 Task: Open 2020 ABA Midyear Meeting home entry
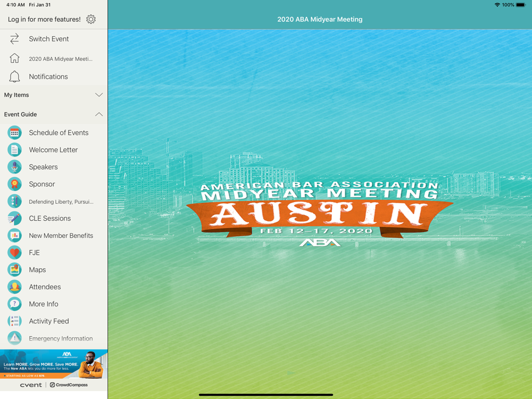54,59
